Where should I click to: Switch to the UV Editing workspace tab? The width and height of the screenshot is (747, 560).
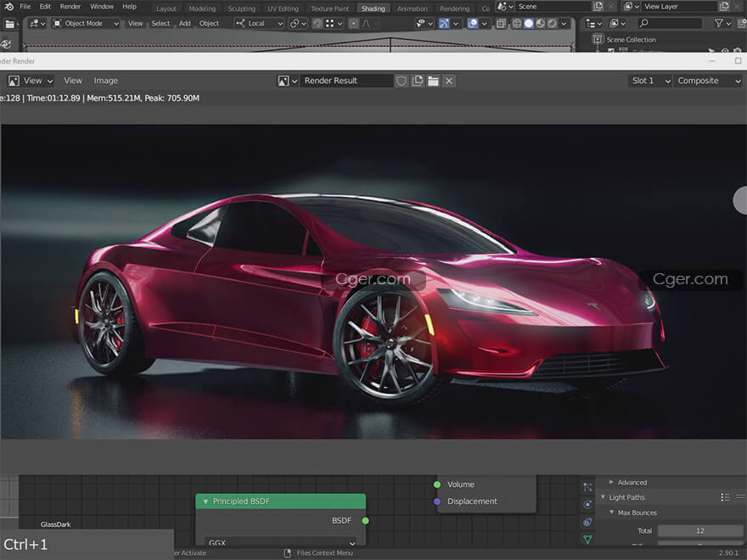coord(283,8)
